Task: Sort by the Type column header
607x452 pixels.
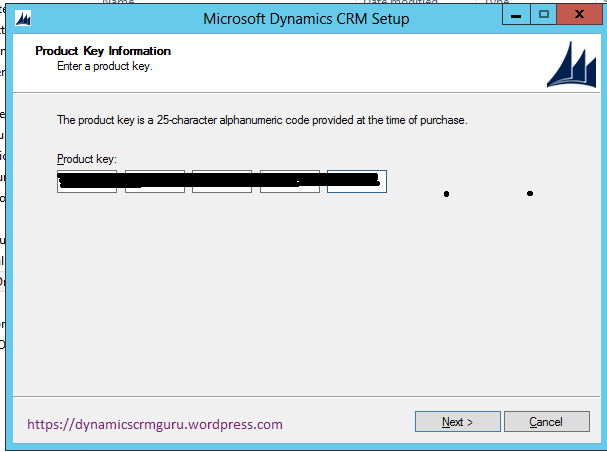Action: click(x=497, y=3)
